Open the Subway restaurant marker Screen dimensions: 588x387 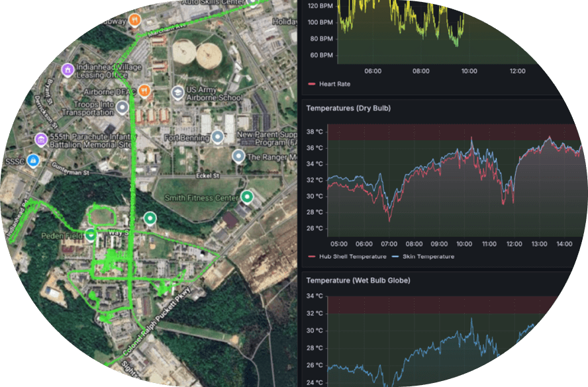tap(135, 19)
